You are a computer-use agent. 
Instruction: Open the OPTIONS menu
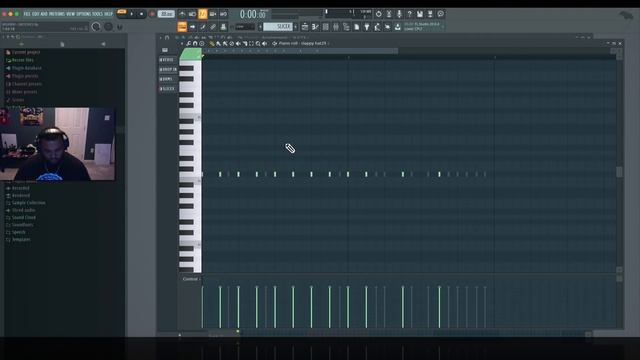coord(84,14)
